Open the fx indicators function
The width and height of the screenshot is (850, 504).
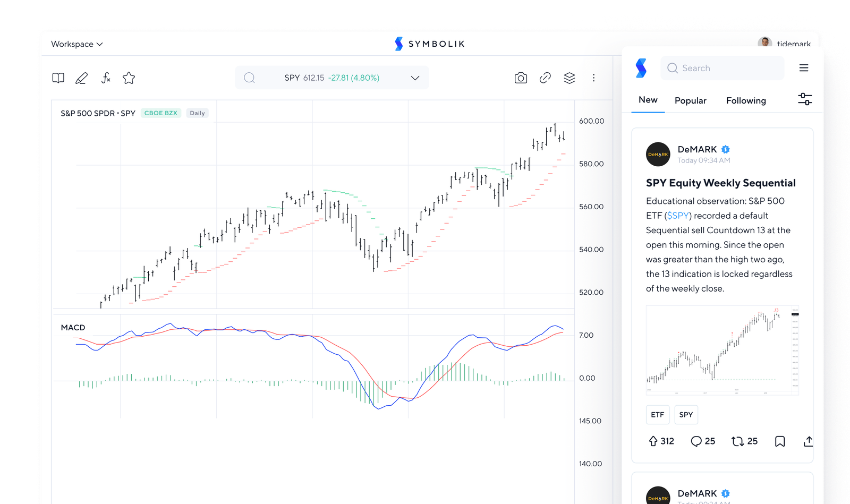[106, 78]
